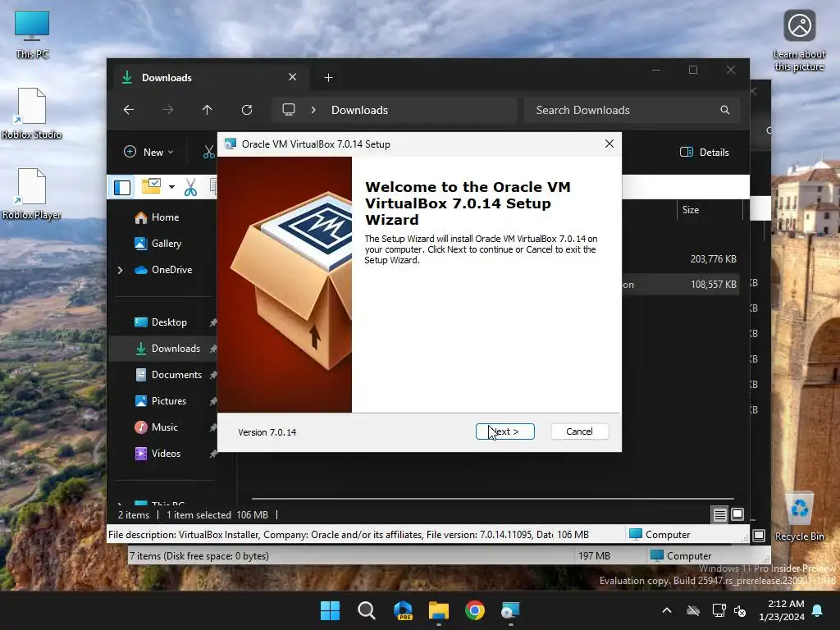Image resolution: width=840 pixels, height=630 pixels.
Task: Click the search magnifier in File Explorer
Action: (725, 110)
